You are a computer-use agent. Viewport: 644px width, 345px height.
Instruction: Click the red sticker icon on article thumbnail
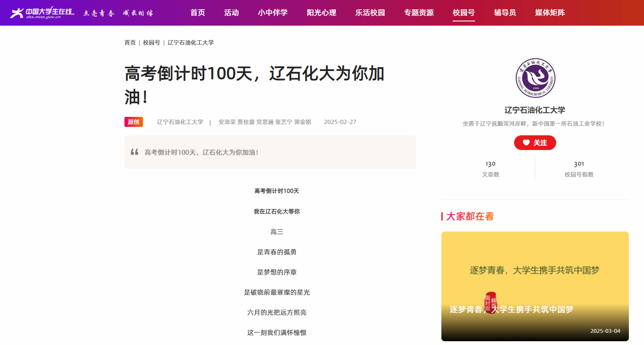tap(491, 303)
